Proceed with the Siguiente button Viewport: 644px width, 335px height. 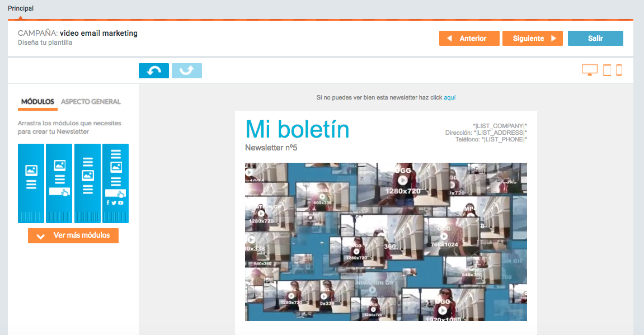(532, 39)
